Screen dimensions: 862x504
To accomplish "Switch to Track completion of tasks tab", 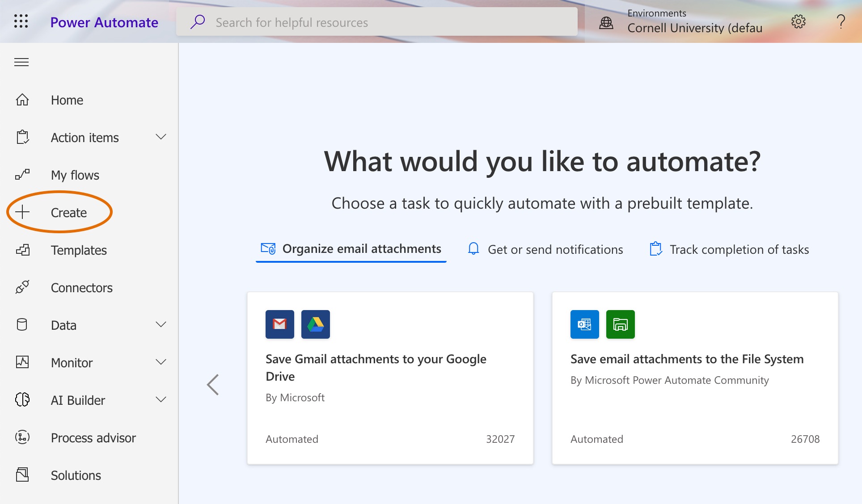I will [729, 249].
